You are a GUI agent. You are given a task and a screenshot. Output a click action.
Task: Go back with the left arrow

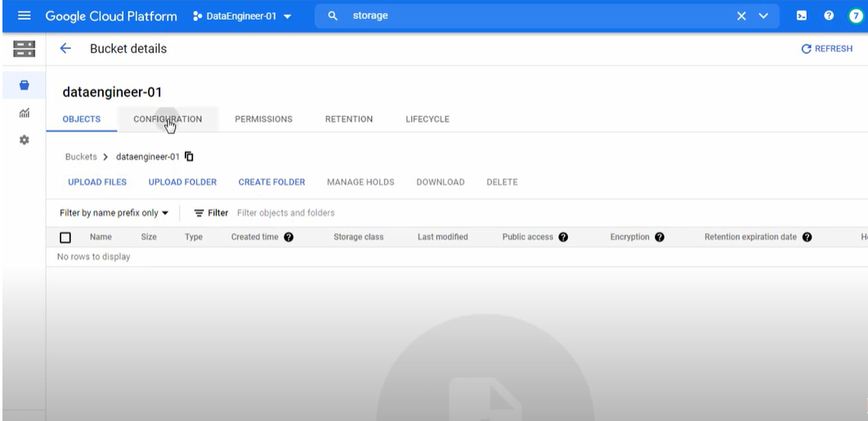[x=65, y=48]
